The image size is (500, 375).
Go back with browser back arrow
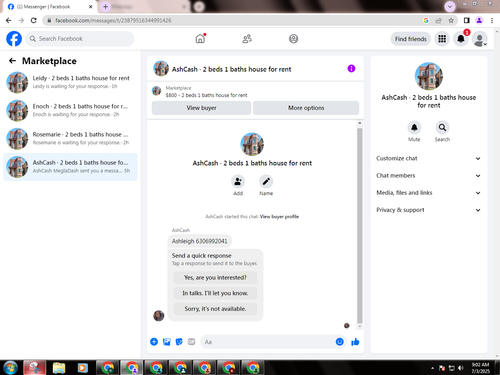click(9, 20)
